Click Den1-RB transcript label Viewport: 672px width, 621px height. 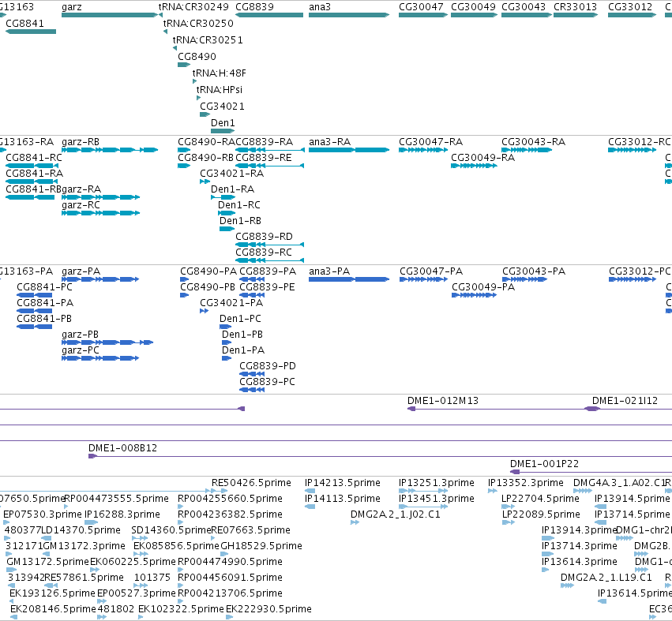click(x=240, y=221)
